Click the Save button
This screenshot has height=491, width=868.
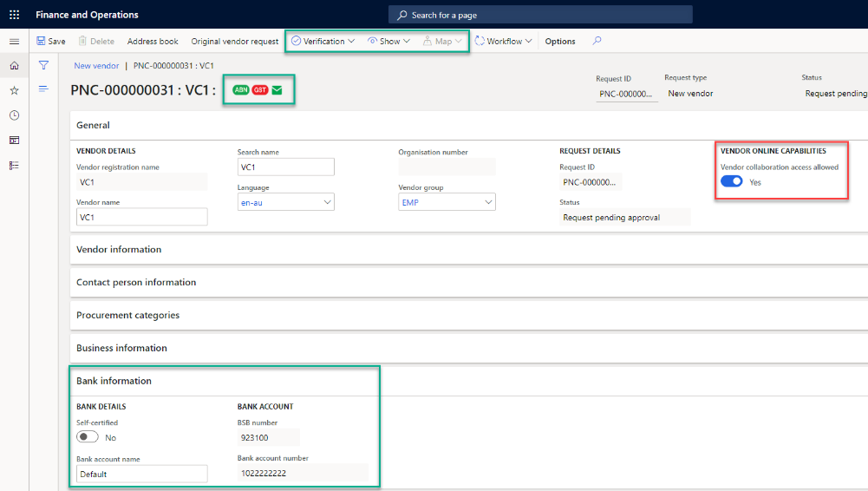[51, 41]
